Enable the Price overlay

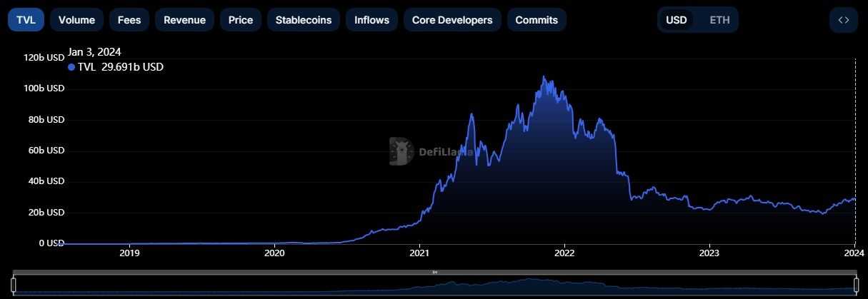[241, 20]
